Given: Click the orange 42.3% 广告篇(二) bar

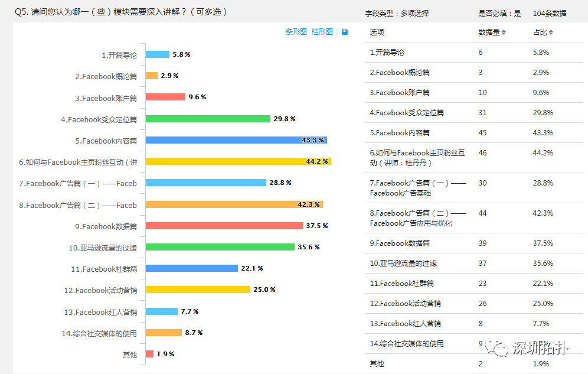Looking at the screenshot, I should (x=234, y=204).
